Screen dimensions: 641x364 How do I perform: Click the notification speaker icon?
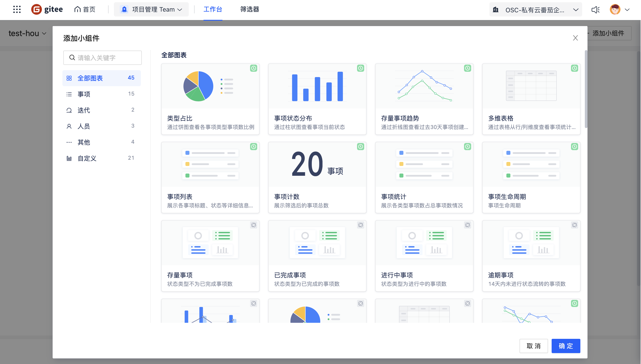point(596,10)
